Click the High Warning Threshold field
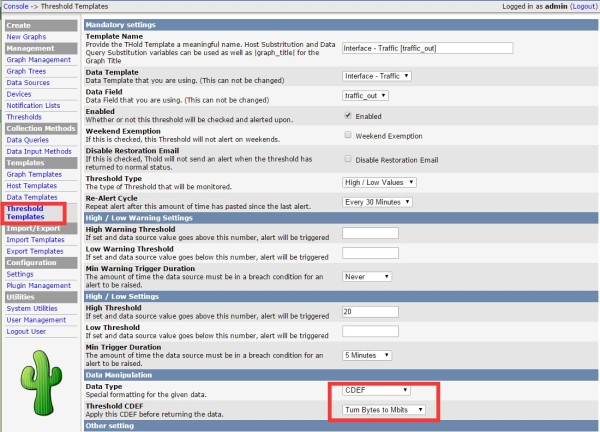 tap(370, 233)
